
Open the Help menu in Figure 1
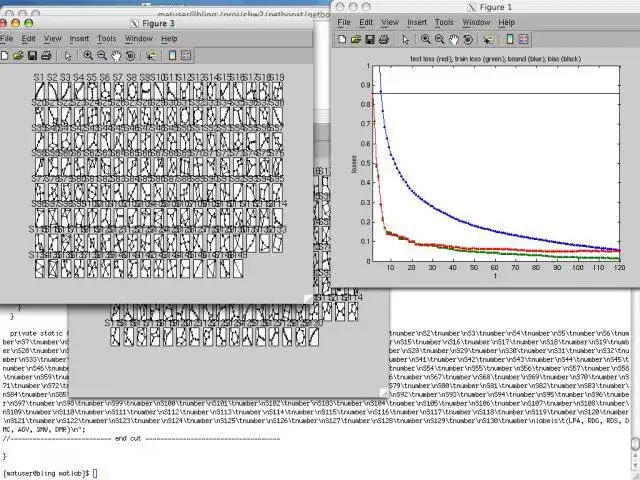[x=507, y=22]
